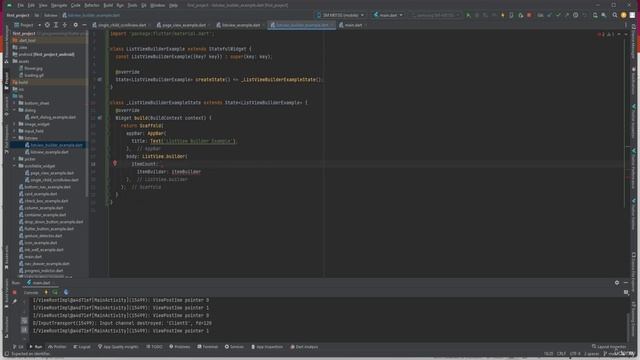Open the Run tool window button
Viewport: 640px width, 360px height.
click(x=36, y=347)
